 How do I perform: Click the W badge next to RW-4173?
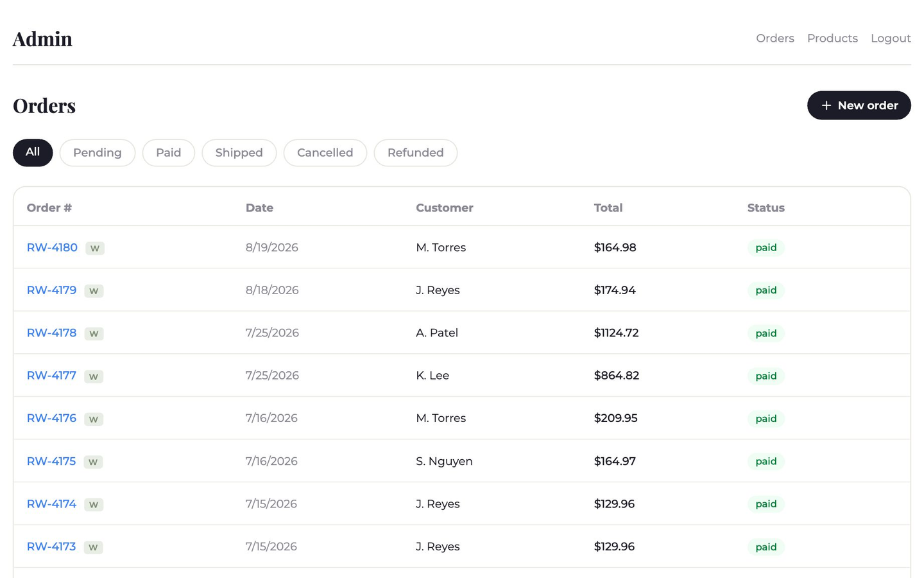click(93, 547)
